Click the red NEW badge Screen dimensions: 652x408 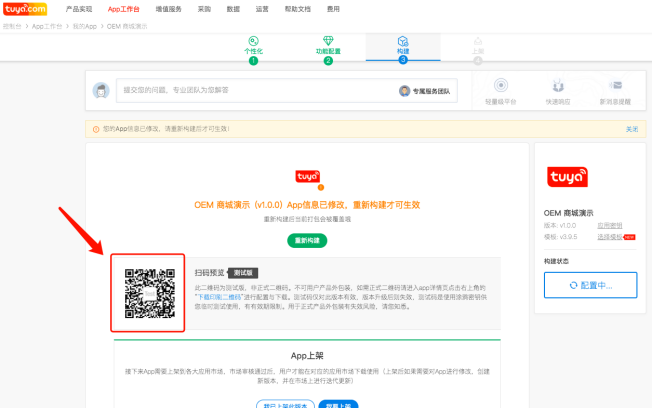(629, 237)
